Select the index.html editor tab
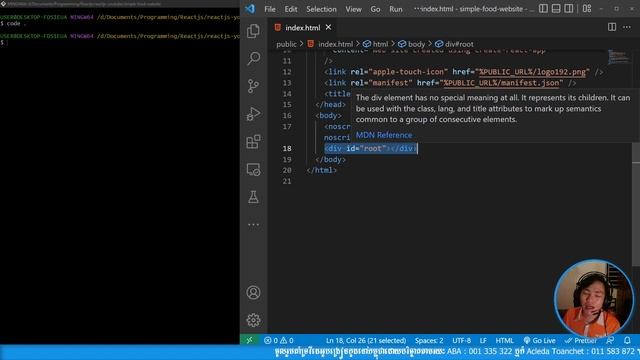Image resolution: width=640 pixels, height=360 pixels. pyautogui.click(x=303, y=27)
